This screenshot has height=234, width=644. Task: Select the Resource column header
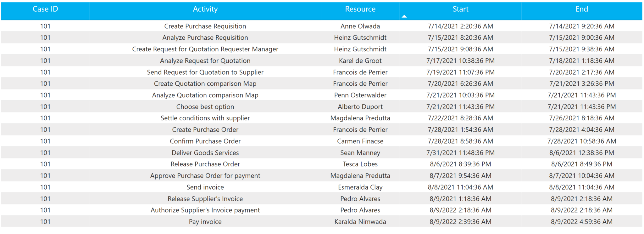[360, 9]
